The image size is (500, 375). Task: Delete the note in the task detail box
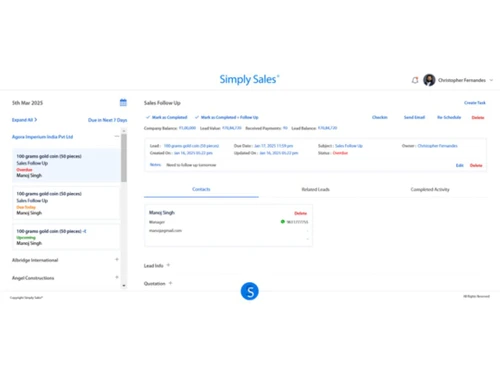[476, 165]
